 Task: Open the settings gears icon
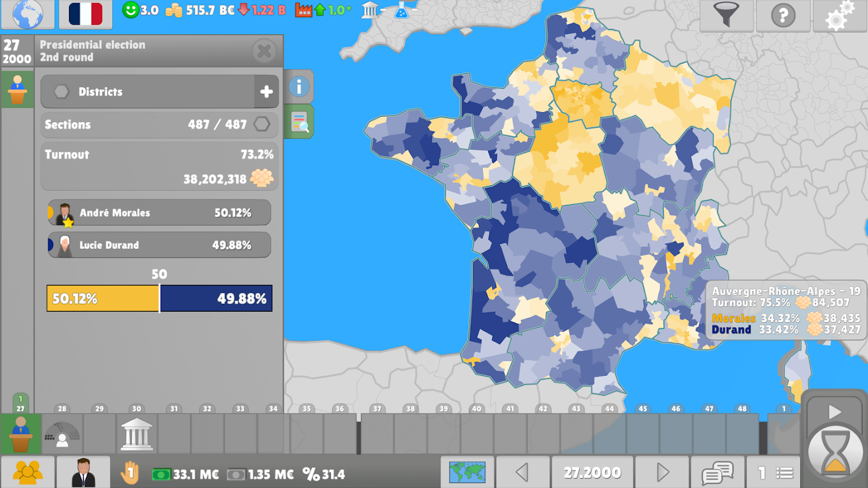coord(840,15)
